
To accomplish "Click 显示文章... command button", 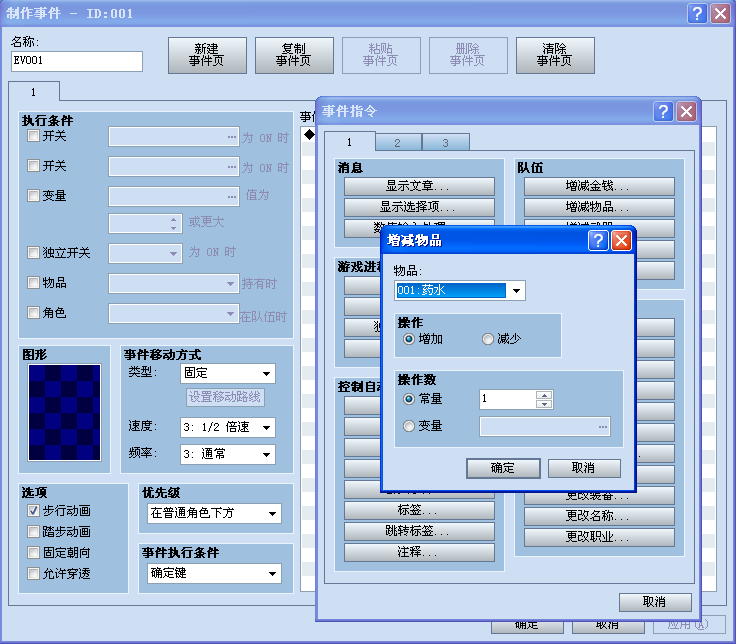I will click(419, 186).
